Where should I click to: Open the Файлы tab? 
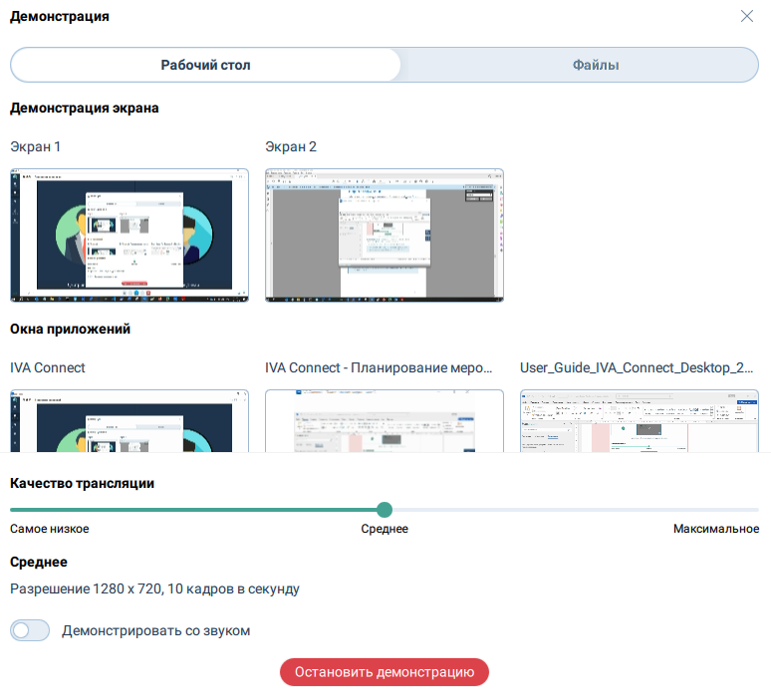(x=596, y=65)
